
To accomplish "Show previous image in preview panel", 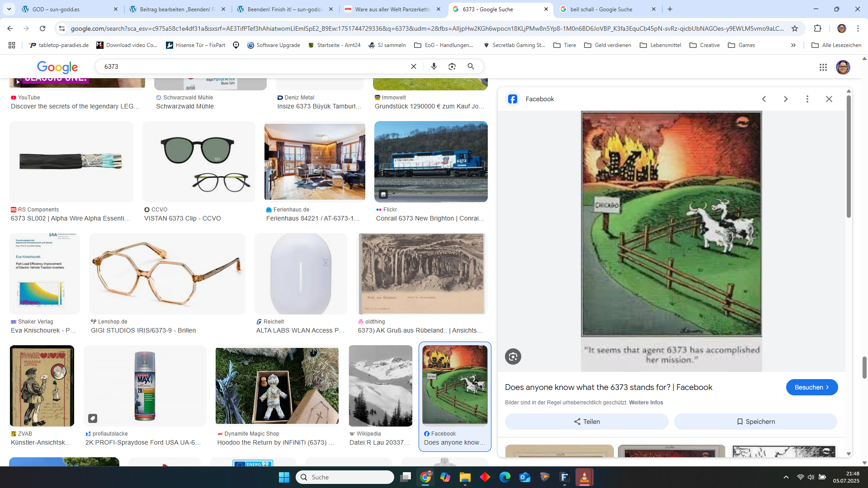I will click(x=764, y=99).
